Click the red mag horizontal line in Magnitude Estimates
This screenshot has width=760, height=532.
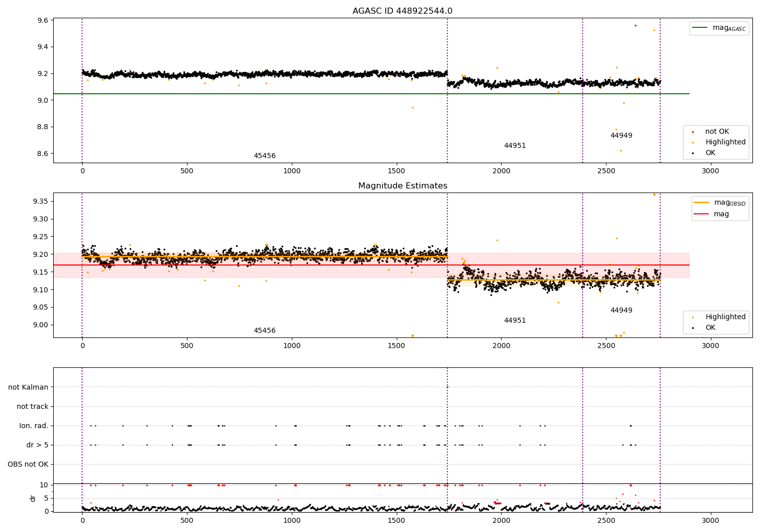(371, 265)
